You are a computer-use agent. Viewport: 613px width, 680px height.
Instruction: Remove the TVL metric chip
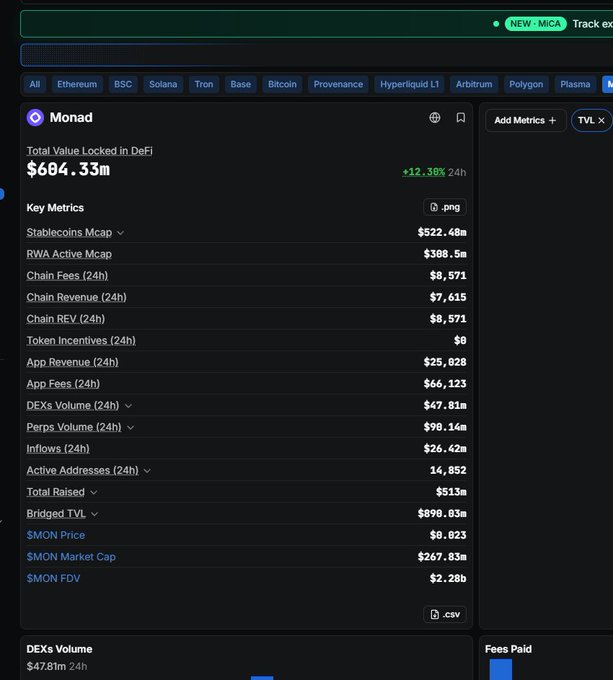pyautogui.click(x=601, y=121)
